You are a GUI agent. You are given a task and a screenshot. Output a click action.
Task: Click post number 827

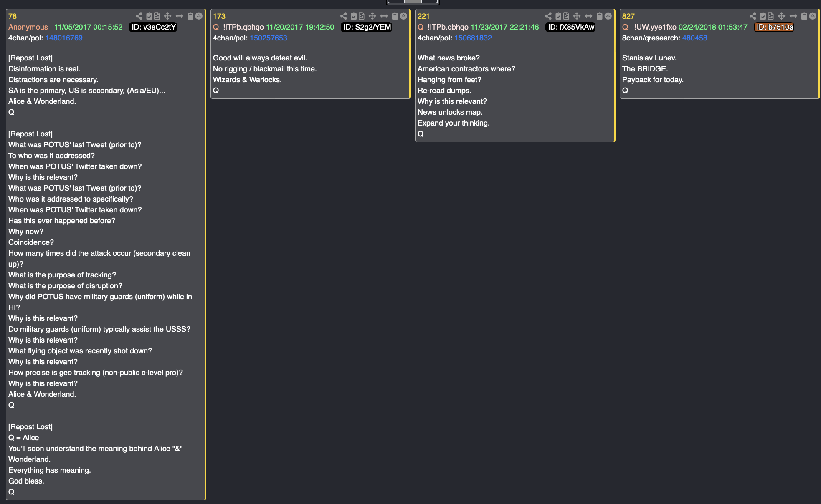(628, 16)
